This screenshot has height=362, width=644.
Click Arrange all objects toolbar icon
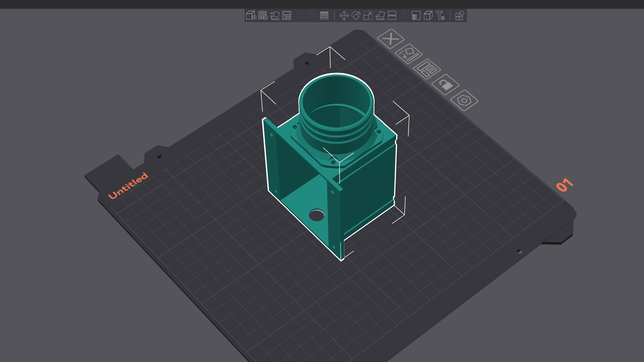287,15
